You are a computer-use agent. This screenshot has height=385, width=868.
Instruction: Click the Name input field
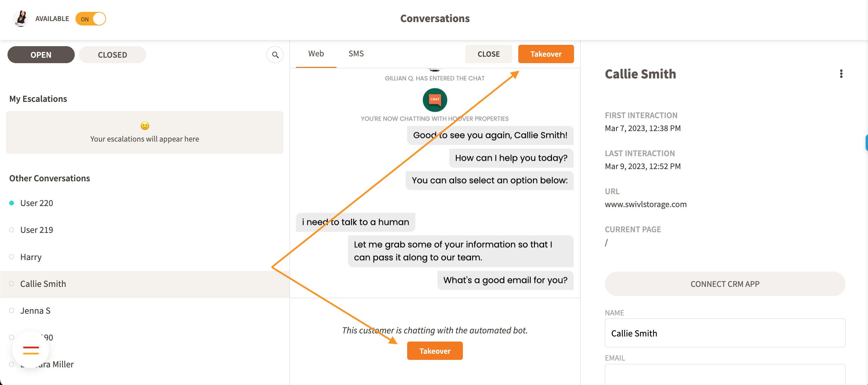tap(725, 333)
